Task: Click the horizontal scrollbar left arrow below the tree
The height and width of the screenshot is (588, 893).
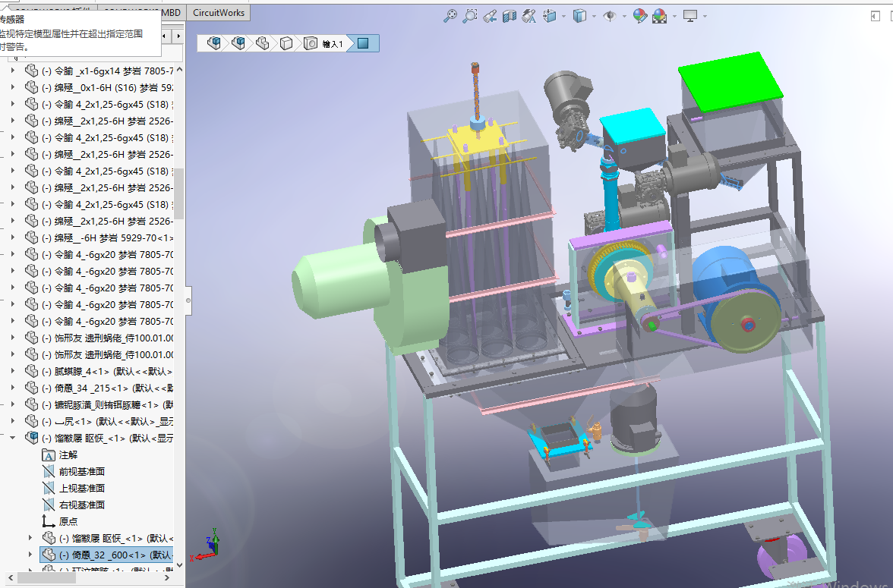Action: coord(11,577)
